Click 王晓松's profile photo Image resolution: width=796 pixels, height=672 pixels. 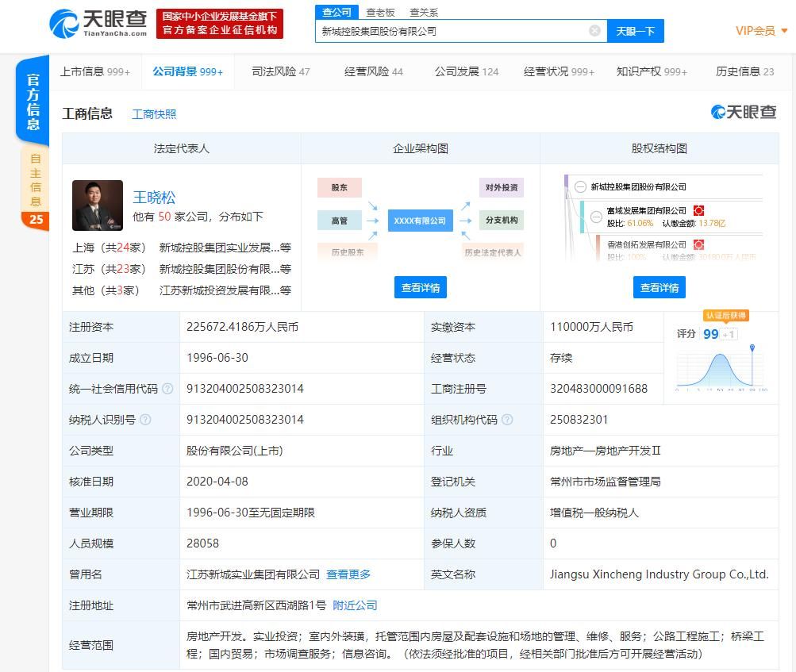pyautogui.click(x=97, y=205)
